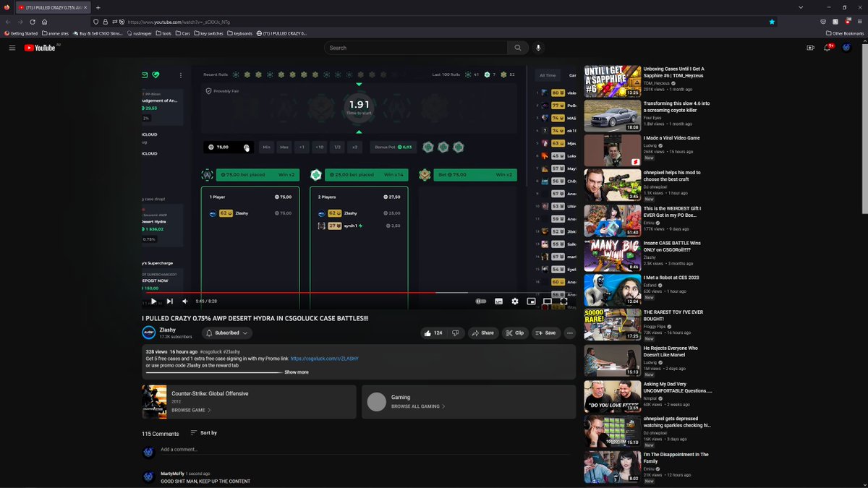This screenshot has width=868, height=488.
Task: Expand description with Show more
Action: tap(297, 372)
